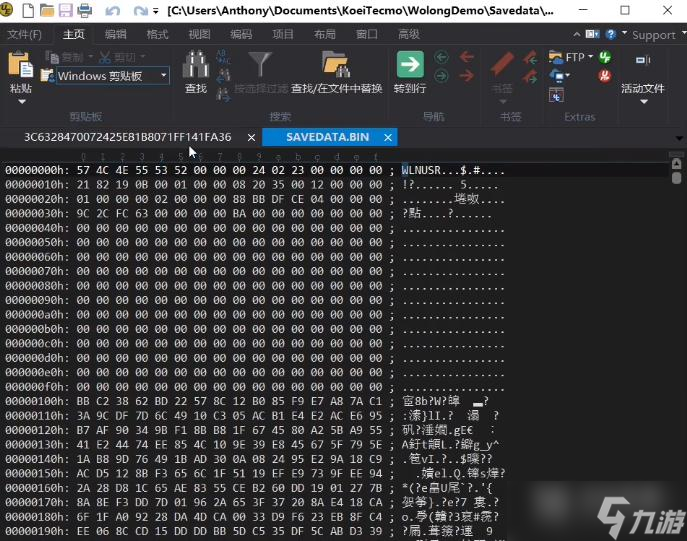Click the Support button
The image size is (687, 541).
653,35
